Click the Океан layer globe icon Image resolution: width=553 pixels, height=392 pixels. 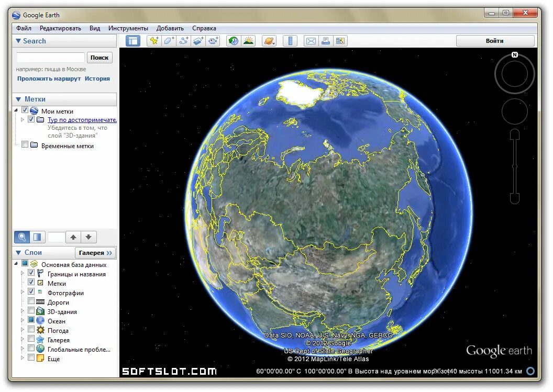(x=40, y=321)
